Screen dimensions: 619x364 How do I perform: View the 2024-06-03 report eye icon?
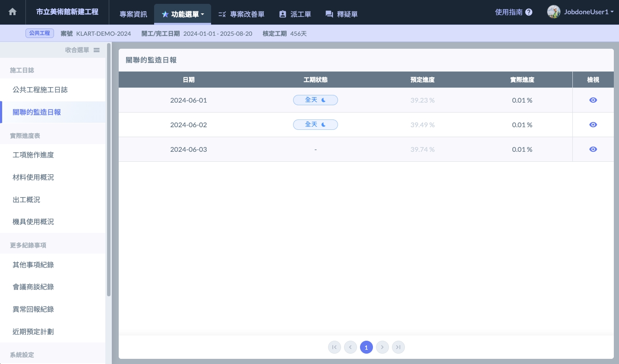(593, 149)
